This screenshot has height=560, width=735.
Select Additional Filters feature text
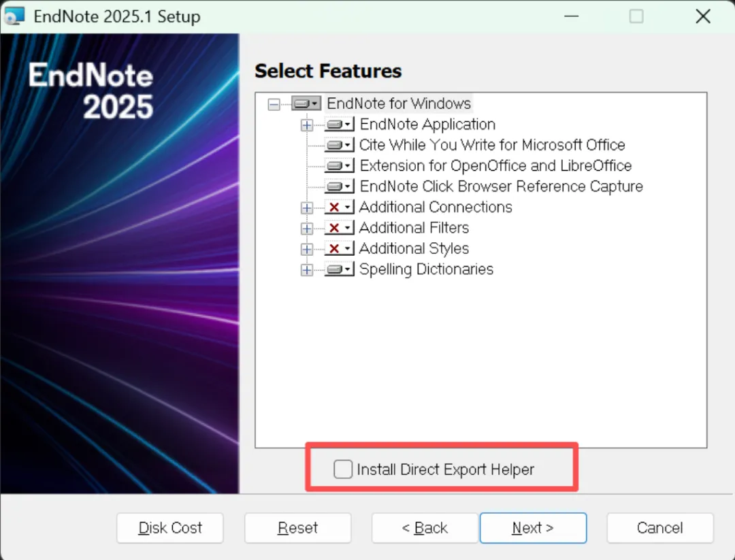414,228
